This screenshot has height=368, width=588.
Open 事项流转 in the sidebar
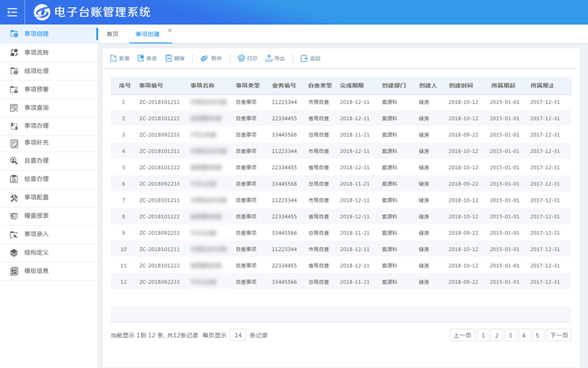click(x=36, y=53)
